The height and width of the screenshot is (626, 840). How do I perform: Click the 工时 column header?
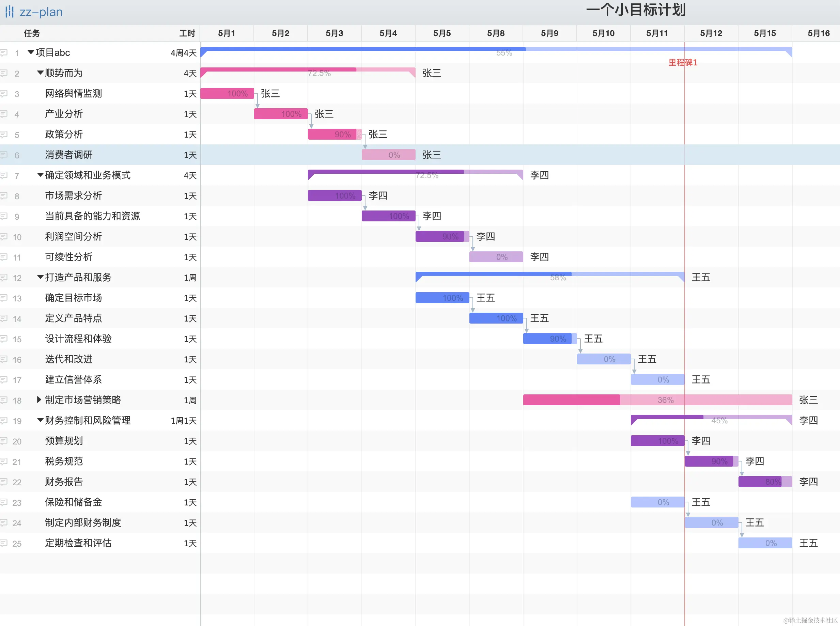pyautogui.click(x=187, y=33)
